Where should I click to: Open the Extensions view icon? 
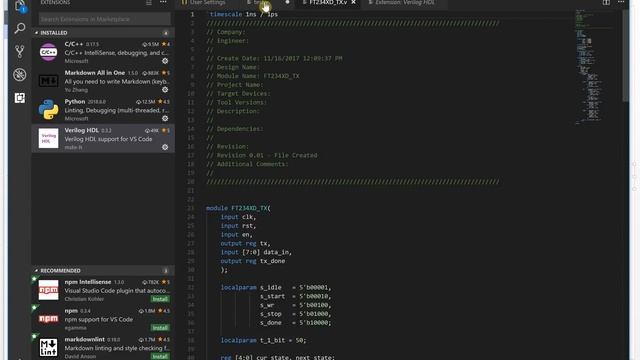pyautogui.click(x=20, y=98)
